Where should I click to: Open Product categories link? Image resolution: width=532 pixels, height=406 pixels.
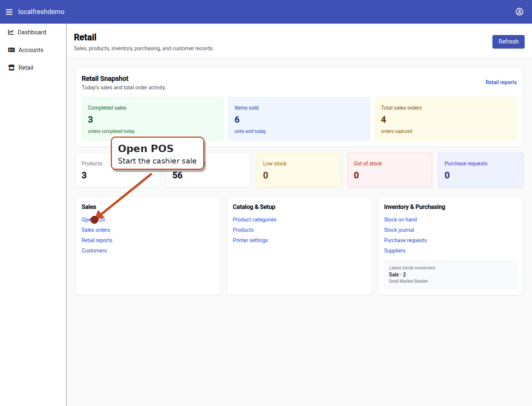click(x=255, y=220)
